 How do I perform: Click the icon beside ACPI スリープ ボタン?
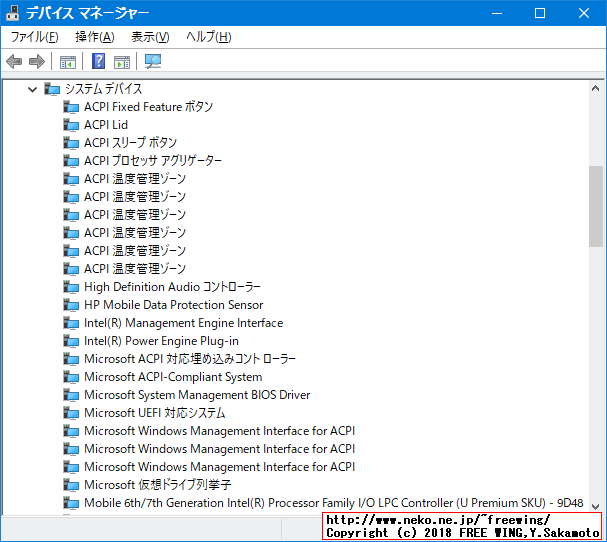[71, 143]
